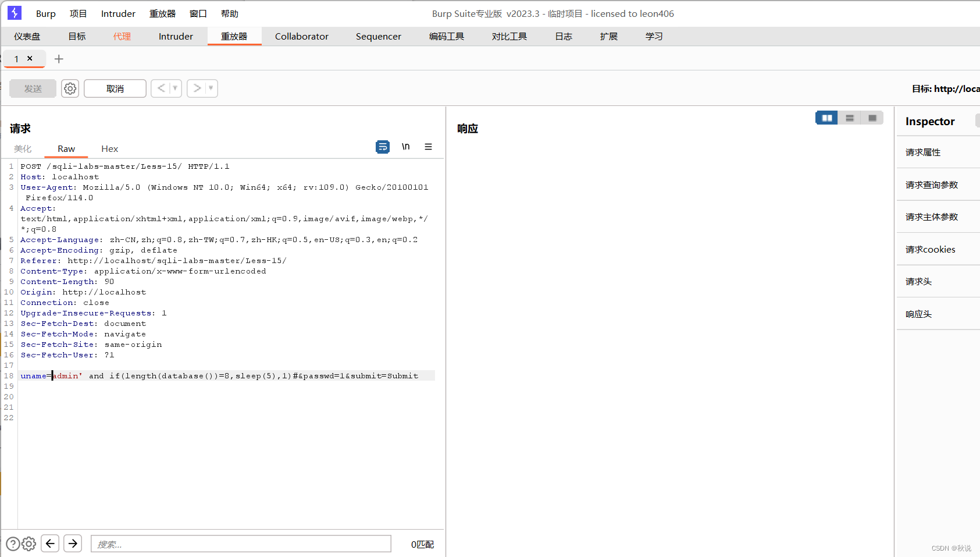Open the Intruder menu in menu bar
This screenshot has height=557, width=980.
coord(118,13)
